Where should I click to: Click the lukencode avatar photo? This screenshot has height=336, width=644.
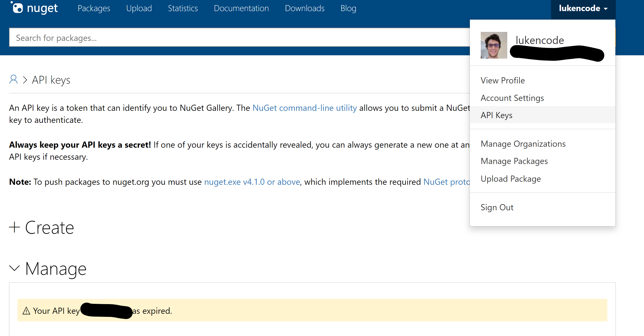click(x=494, y=45)
